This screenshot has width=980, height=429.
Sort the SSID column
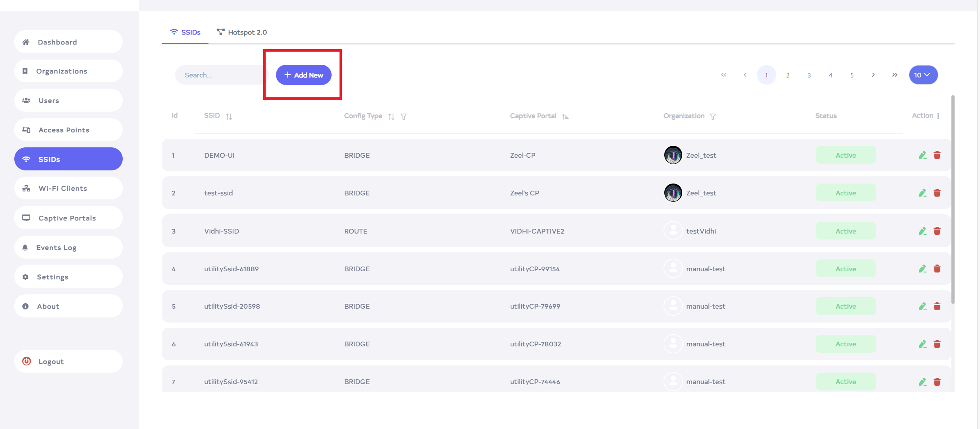pos(229,116)
